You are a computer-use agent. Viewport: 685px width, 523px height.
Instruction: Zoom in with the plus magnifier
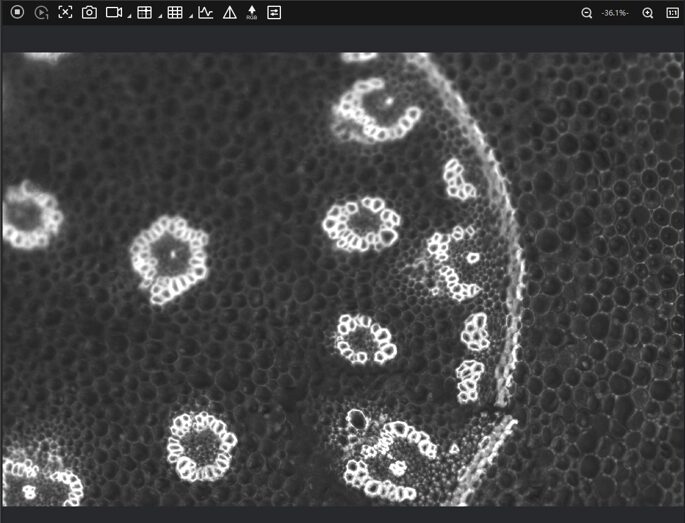(x=647, y=13)
